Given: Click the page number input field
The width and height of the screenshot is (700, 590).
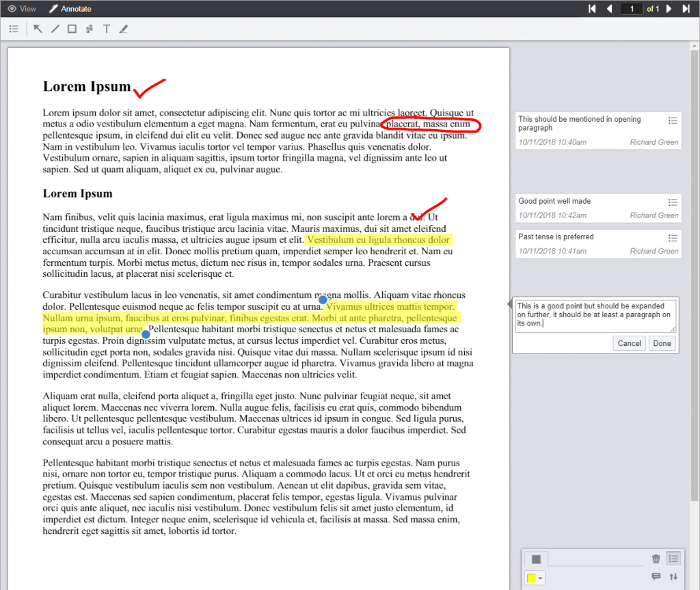Looking at the screenshot, I should 632,8.
